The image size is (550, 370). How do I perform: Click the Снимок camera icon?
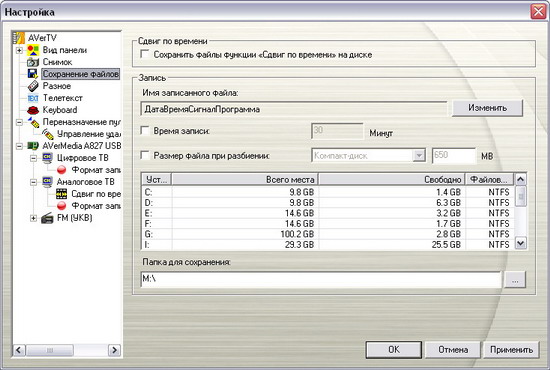pyautogui.click(x=33, y=62)
